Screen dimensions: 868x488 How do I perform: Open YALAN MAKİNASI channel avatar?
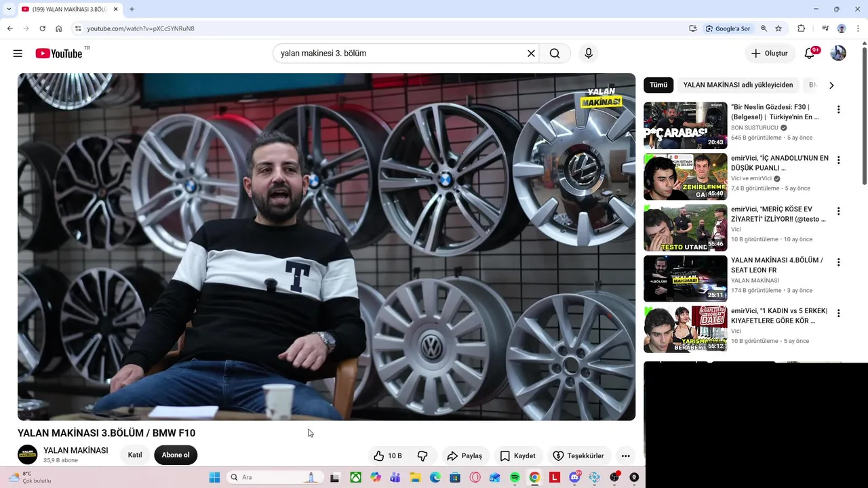pos(28,455)
